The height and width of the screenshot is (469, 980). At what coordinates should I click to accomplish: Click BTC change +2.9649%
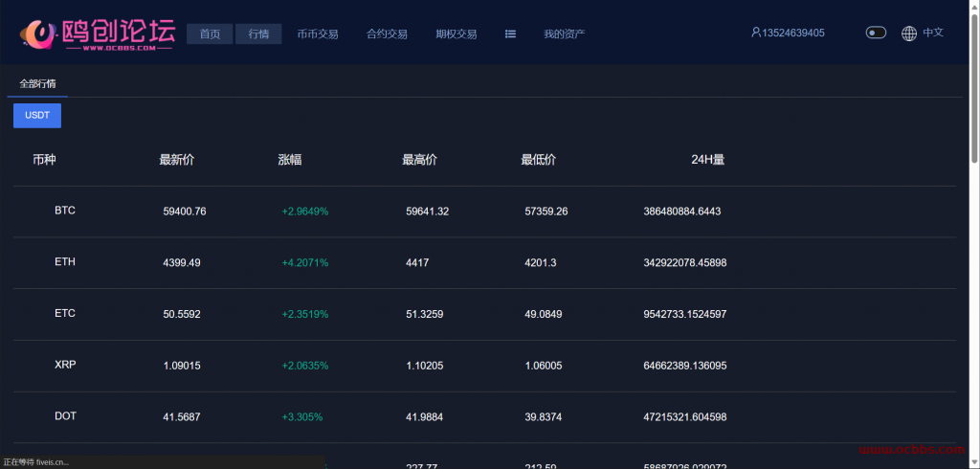click(305, 212)
